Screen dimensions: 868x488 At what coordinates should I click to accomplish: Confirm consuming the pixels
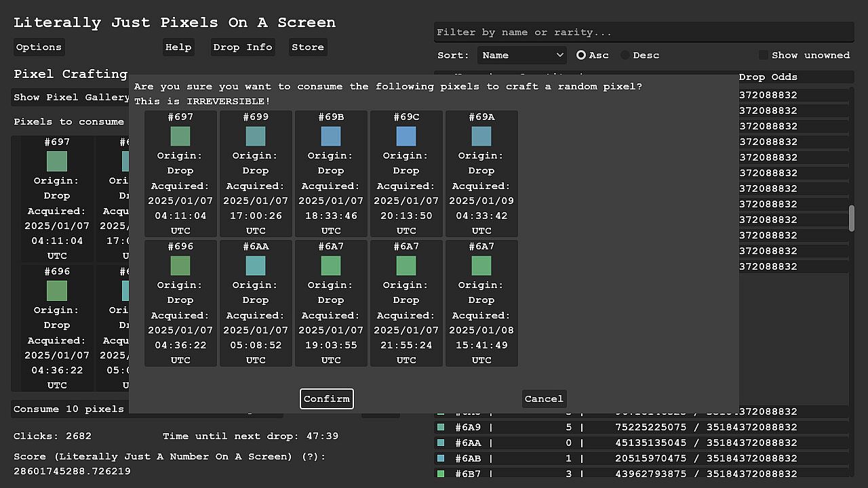click(327, 399)
